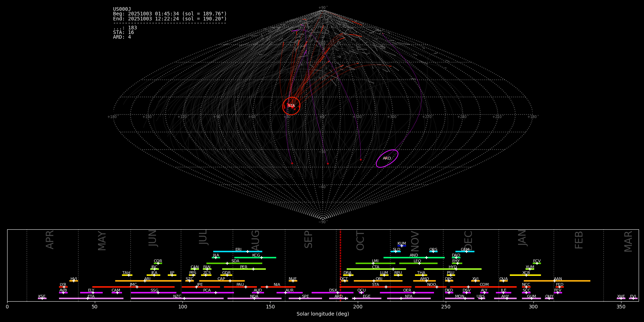Select the COR shower label
Viewport: 644px width, 322px height.
158,261
